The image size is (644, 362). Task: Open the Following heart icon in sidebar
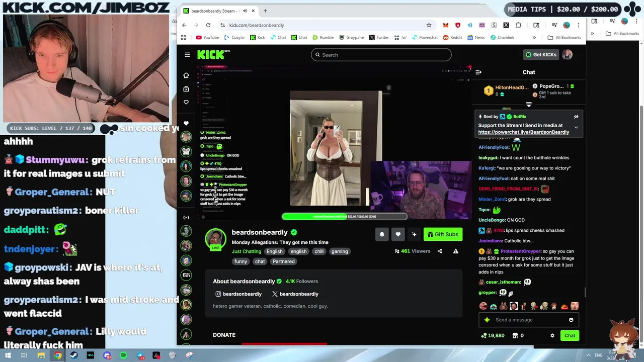[x=186, y=102]
